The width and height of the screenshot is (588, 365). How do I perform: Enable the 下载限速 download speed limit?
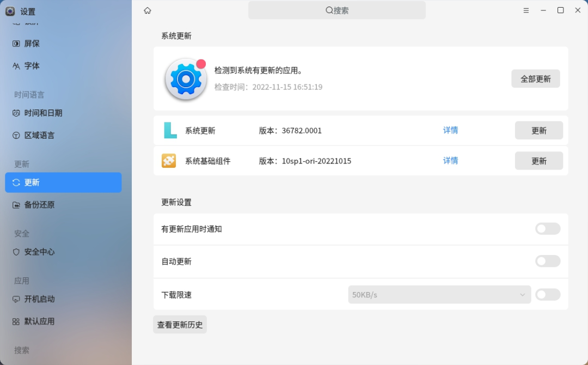[x=548, y=294]
